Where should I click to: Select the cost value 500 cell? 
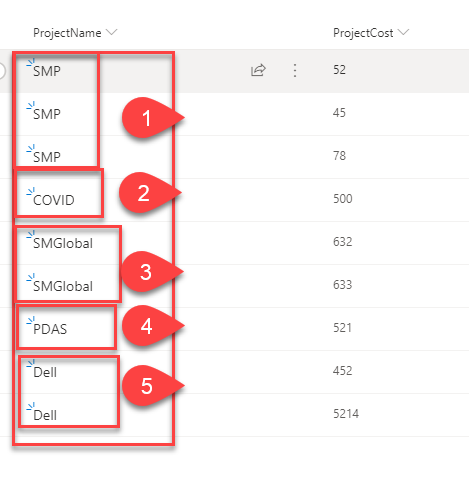pyautogui.click(x=343, y=199)
